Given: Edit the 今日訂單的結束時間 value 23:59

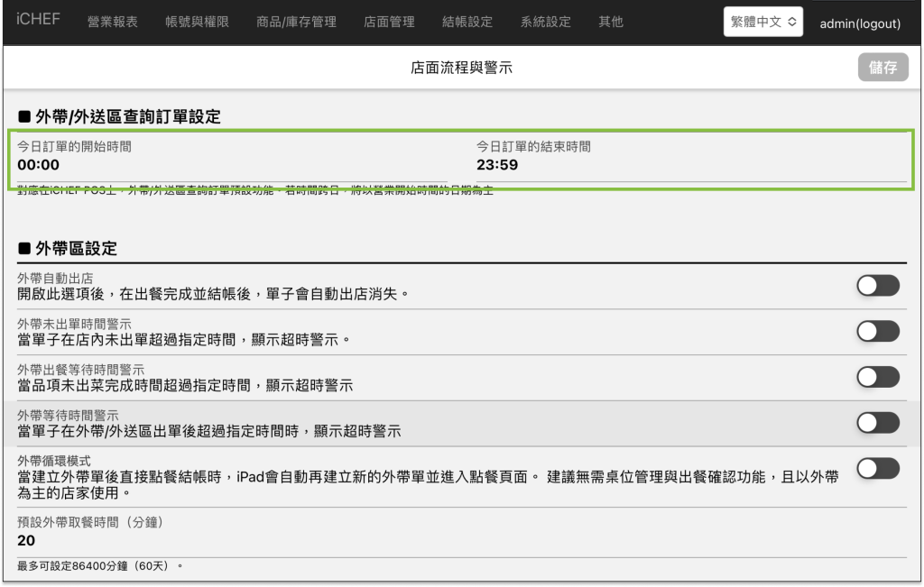Looking at the screenshot, I should tap(497, 165).
